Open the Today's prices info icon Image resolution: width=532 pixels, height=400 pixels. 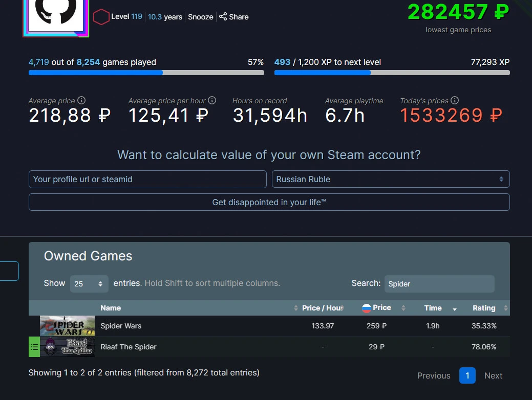455,100
